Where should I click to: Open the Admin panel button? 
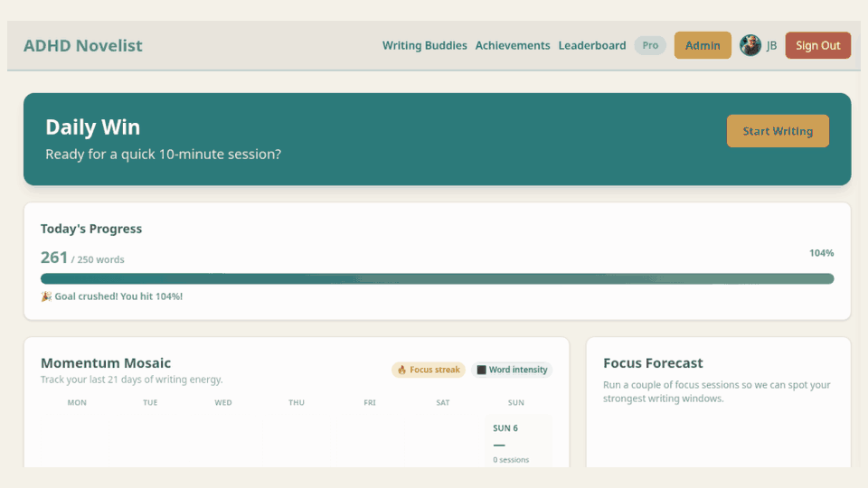[x=703, y=45]
